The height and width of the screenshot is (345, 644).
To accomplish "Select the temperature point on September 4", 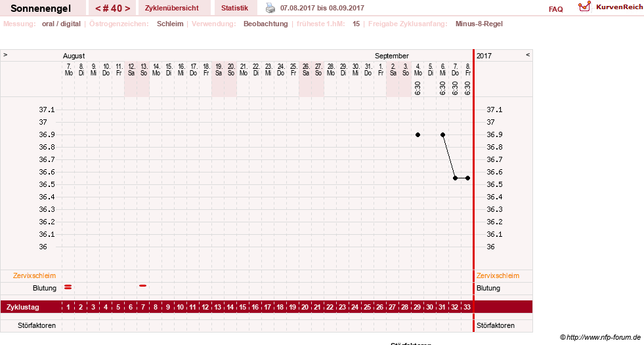I will coord(418,134).
